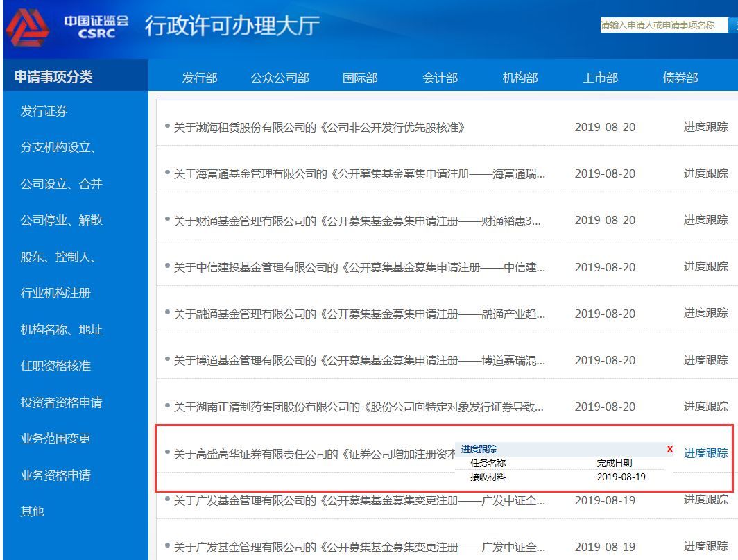Open 业务范围变更 sidebar category

[55, 439]
